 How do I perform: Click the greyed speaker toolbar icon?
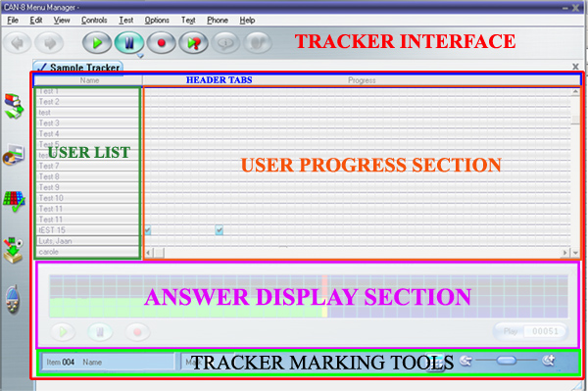coord(258,43)
